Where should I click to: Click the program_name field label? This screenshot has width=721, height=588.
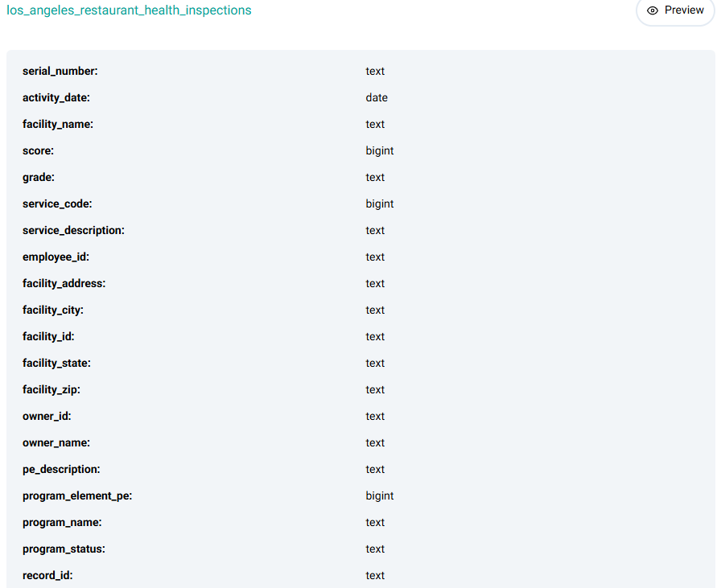[62, 523]
